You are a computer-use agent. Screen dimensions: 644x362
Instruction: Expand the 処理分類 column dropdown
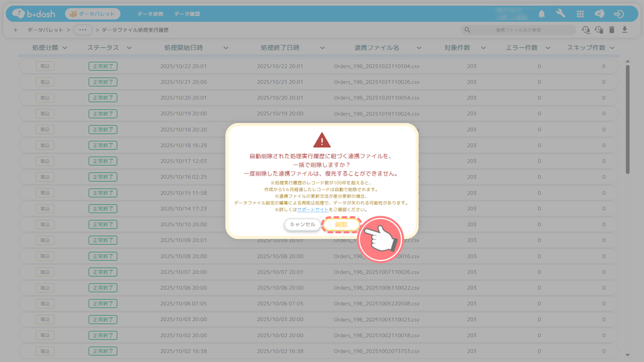coord(65,48)
